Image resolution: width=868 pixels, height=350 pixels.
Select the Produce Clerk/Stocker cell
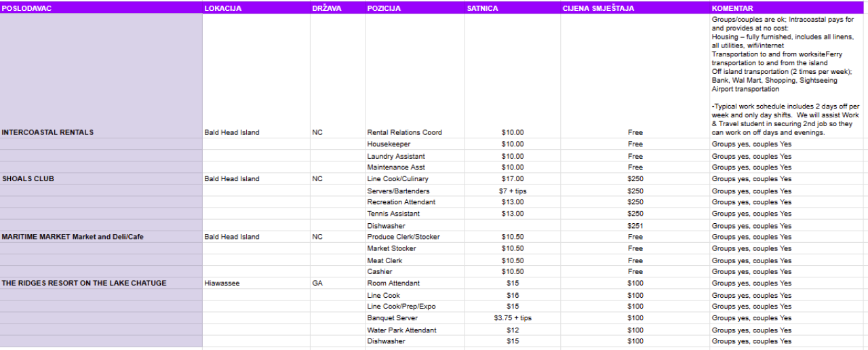pos(415,237)
